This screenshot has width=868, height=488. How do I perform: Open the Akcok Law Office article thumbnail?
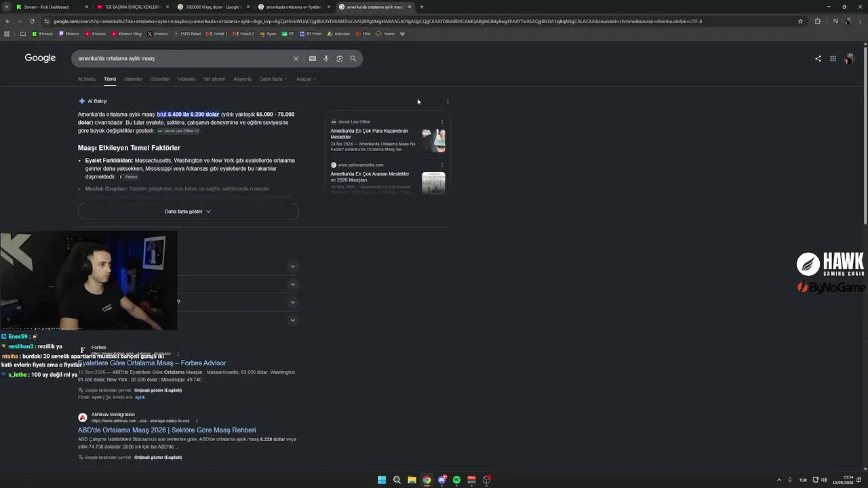tap(433, 140)
